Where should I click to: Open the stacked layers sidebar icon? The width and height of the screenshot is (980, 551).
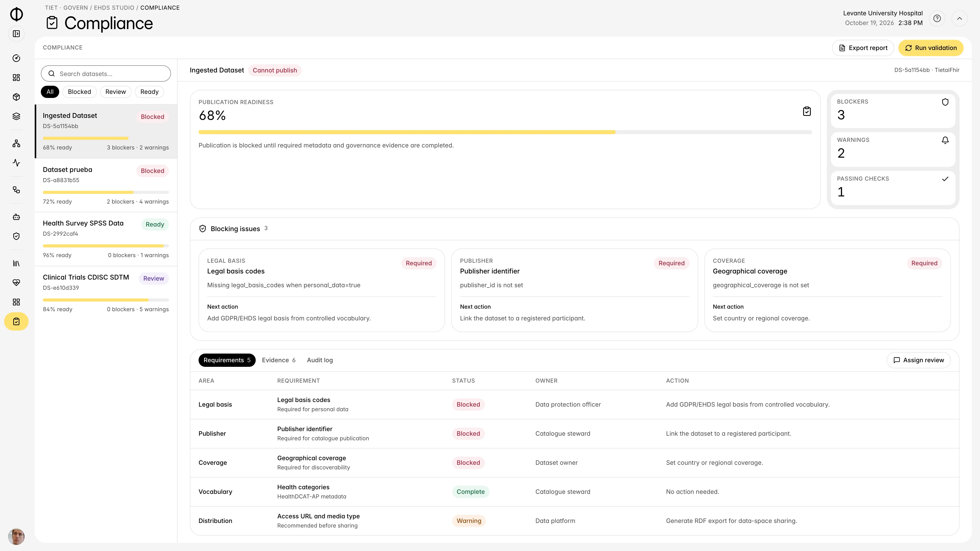point(16,116)
